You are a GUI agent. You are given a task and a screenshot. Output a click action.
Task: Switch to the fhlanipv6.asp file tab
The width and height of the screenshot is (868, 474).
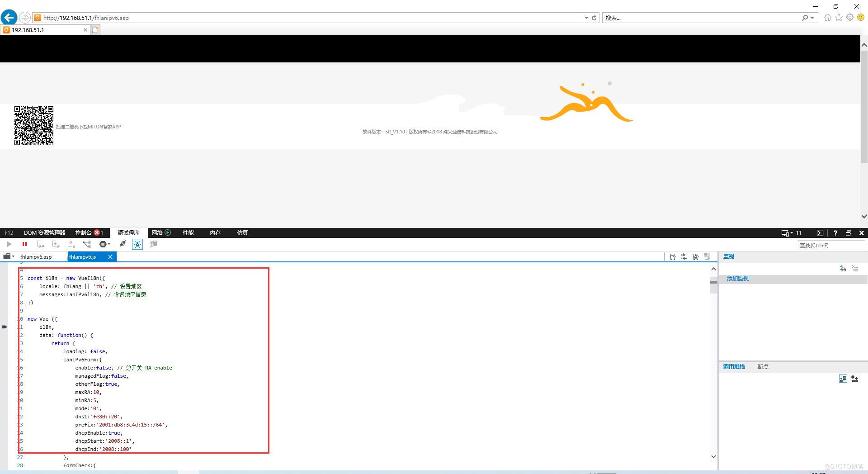click(x=36, y=257)
